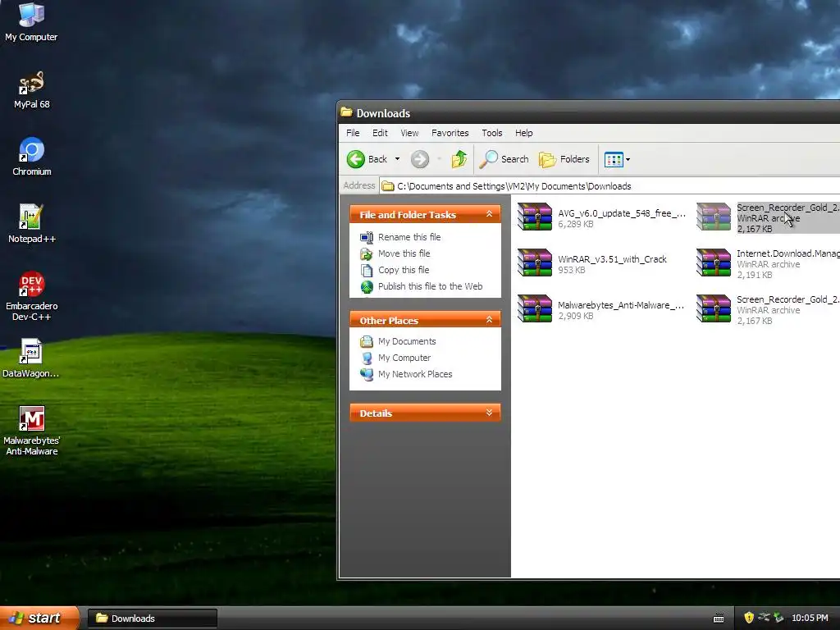
Task: Click Downloads taskbar button
Action: tap(152, 619)
